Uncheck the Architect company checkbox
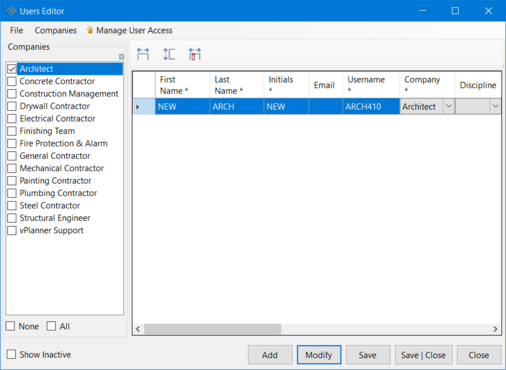This screenshot has height=370, width=506. [12, 69]
